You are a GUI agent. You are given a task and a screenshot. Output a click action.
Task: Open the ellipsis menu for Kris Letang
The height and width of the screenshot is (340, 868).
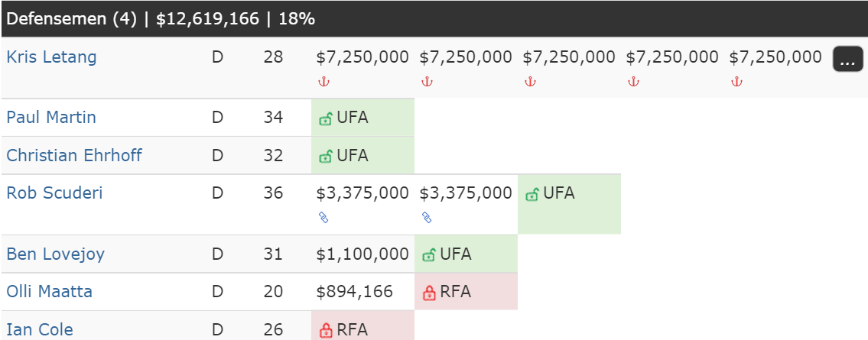coord(847,59)
